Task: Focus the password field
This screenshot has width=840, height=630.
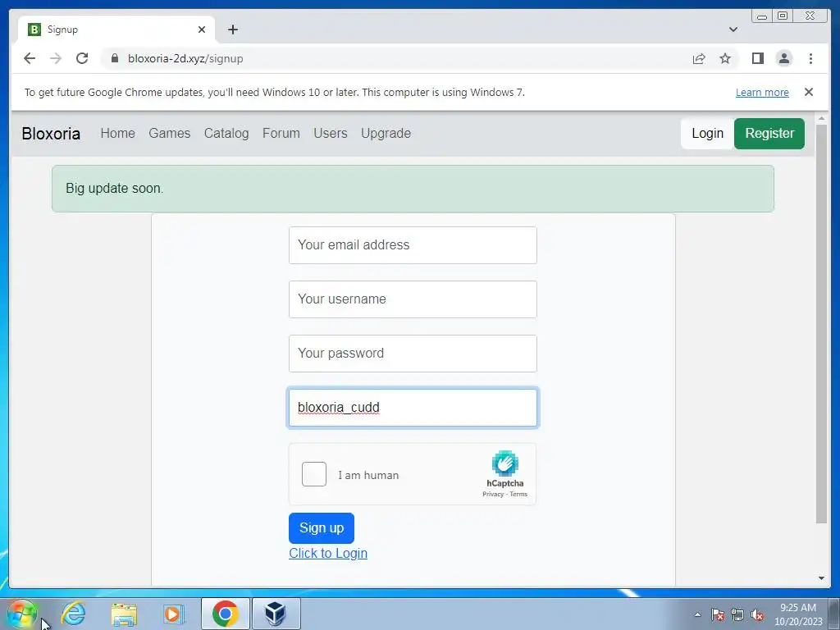Action: coord(413,353)
